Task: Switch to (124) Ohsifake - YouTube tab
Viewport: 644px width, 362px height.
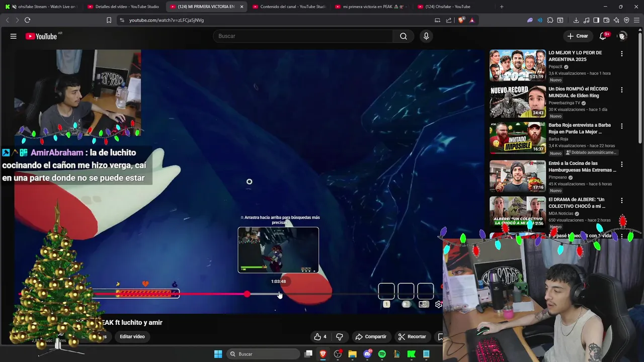Action: 454,7
